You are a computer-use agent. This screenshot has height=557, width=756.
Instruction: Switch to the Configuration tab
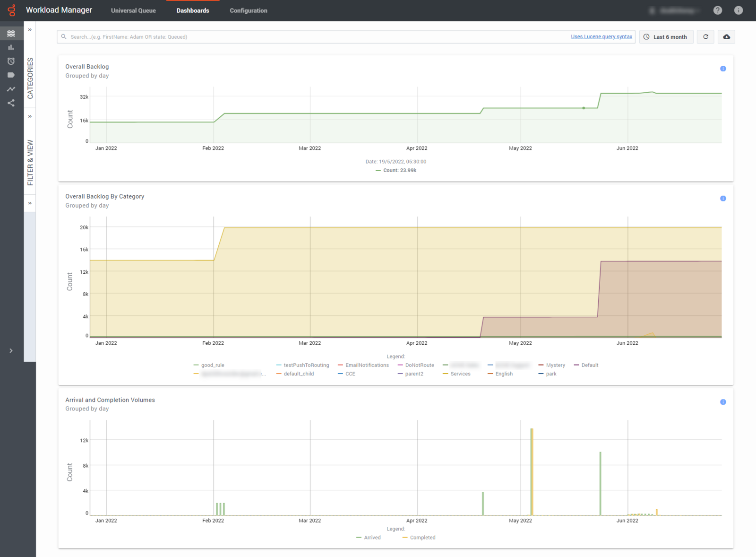point(249,10)
